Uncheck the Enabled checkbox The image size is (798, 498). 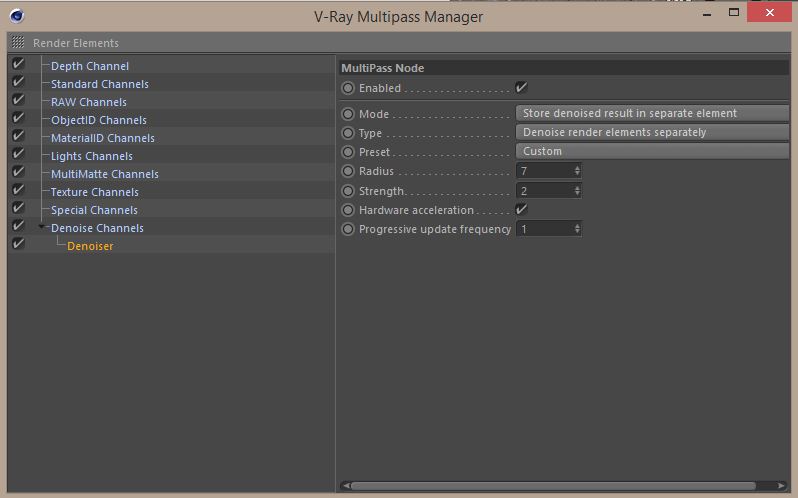click(x=521, y=87)
